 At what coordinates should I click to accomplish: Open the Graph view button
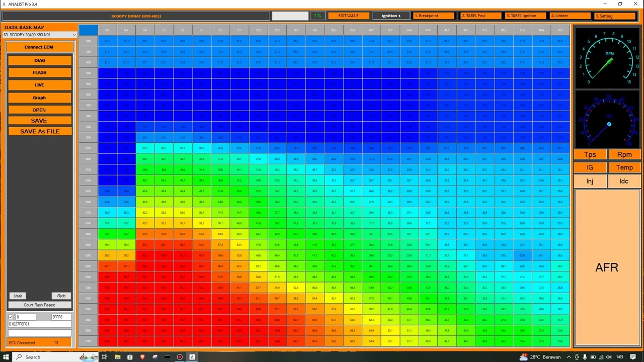(40, 98)
